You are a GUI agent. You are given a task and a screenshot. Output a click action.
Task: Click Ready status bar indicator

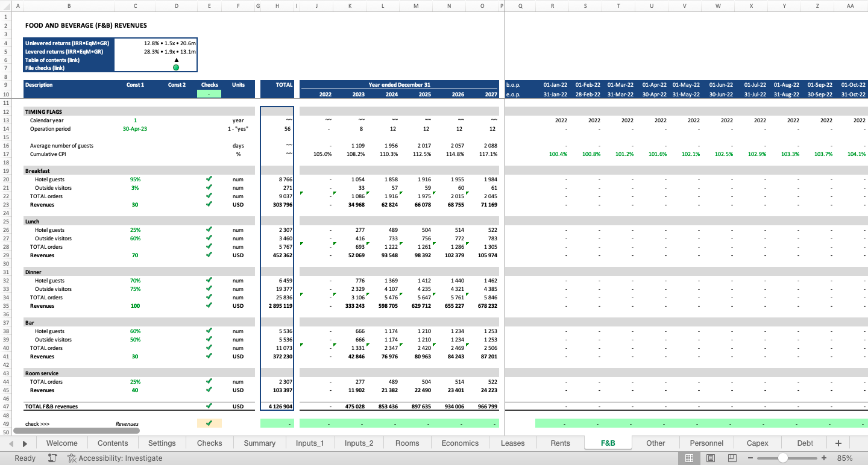pyautogui.click(x=25, y=458)
